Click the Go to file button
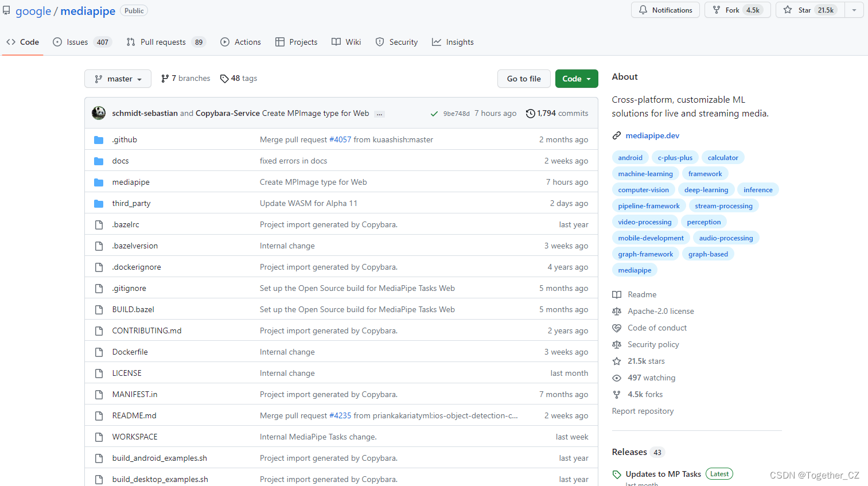This screenshot has height=486, width=868. click(x=523, y=79)
